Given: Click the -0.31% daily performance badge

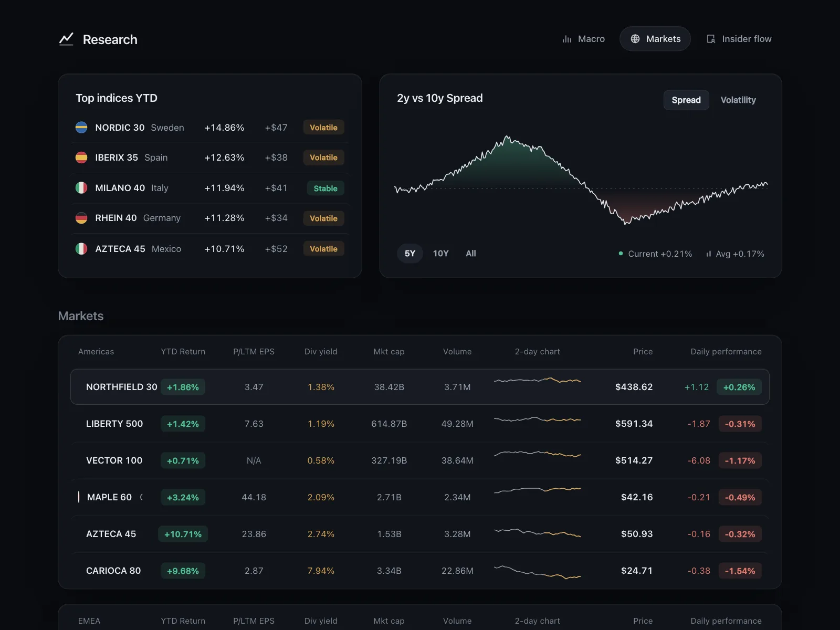Looking at the screenshot, I should click(x=740, y=424).
